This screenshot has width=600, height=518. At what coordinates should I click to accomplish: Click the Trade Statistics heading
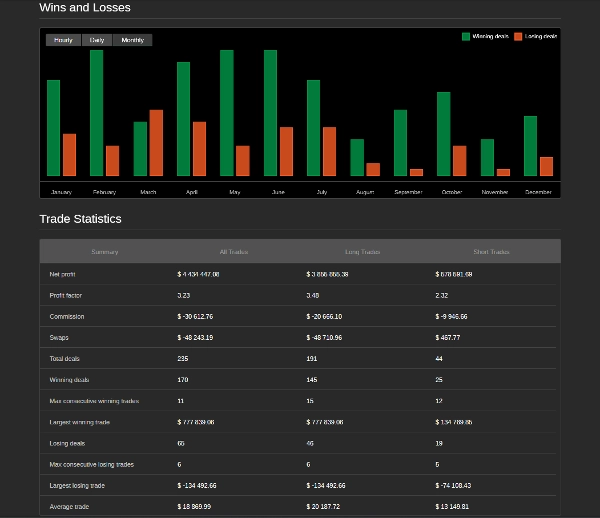80,219
